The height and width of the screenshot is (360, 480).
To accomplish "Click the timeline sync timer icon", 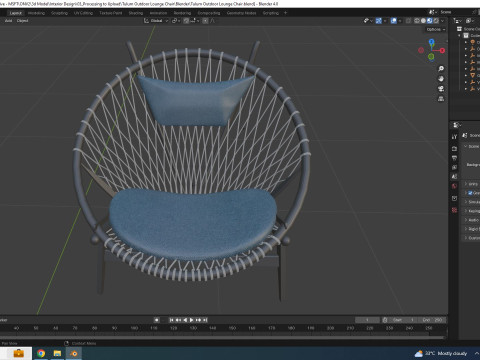I will [385, 320].
